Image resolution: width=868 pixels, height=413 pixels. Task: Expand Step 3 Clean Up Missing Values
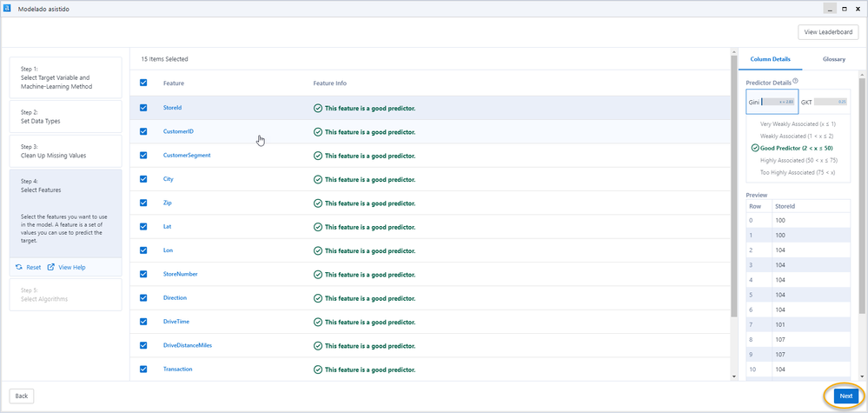point(66,151)
